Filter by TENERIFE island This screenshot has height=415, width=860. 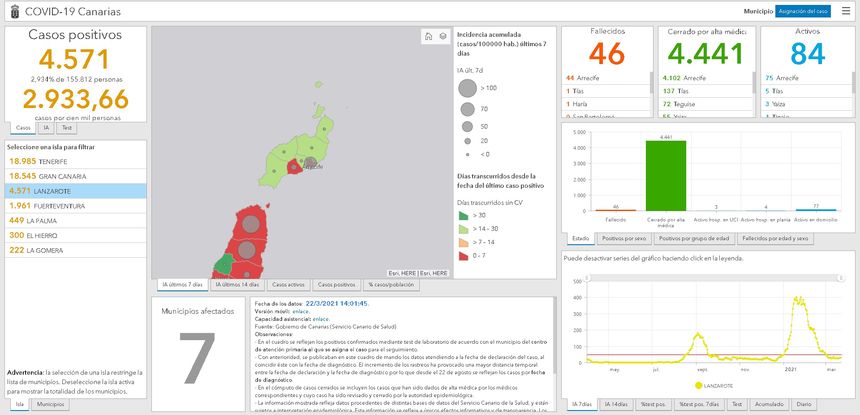pyautogui.click(x=76, y=162)
